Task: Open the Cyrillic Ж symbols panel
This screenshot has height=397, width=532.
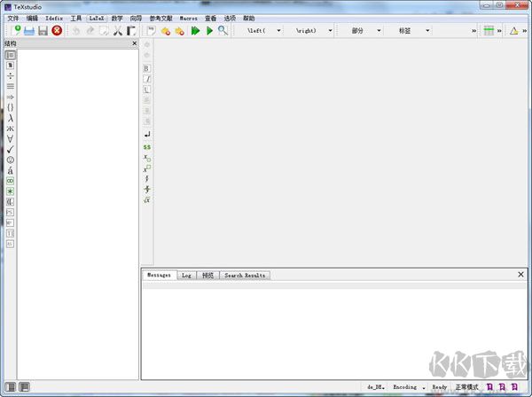Action: 10,128
